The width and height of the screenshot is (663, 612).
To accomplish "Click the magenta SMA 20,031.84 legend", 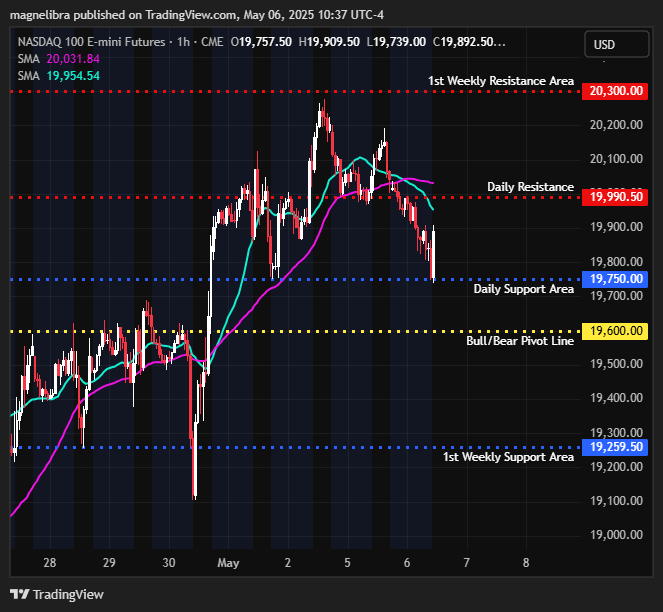I will pos(59,59).
